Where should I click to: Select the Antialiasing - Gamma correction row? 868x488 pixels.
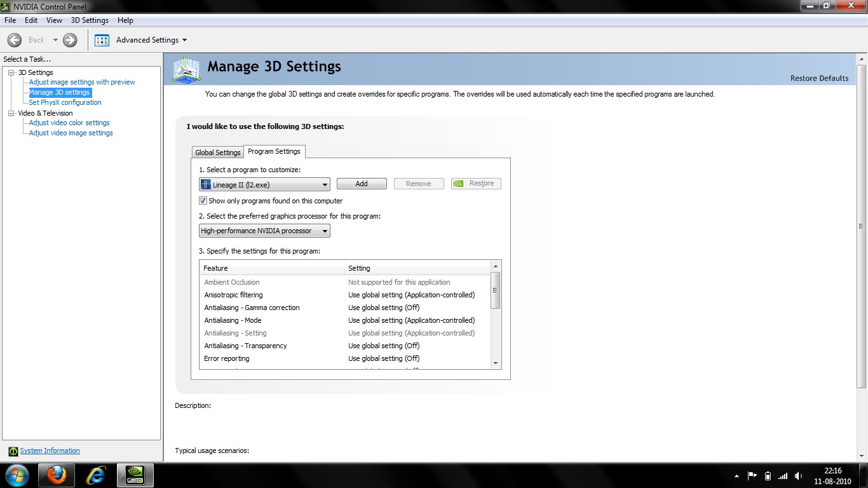pyautogui.click(x=345, y=308)
